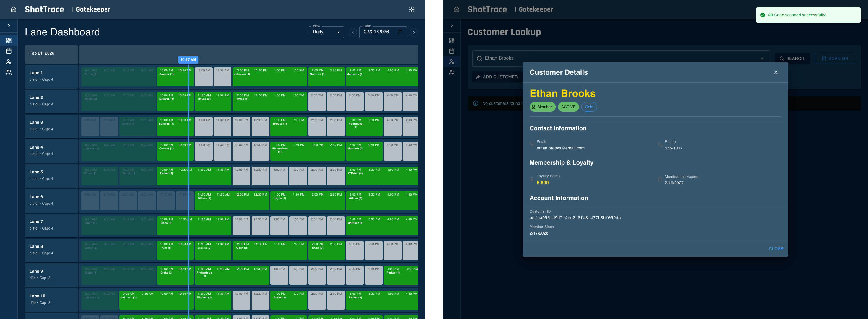Click QR Code scanned successfully notification
Screen dimensions: 868x319
tap(808, 15)
